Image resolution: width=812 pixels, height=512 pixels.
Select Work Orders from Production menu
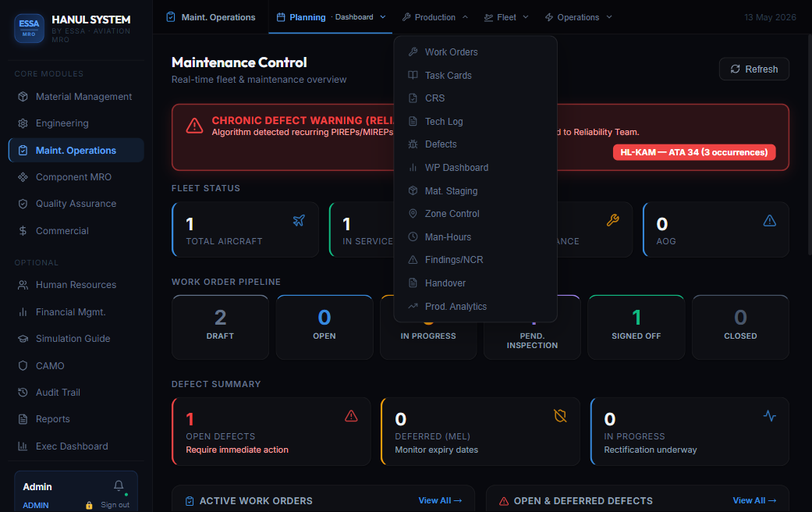coord(475,52)
